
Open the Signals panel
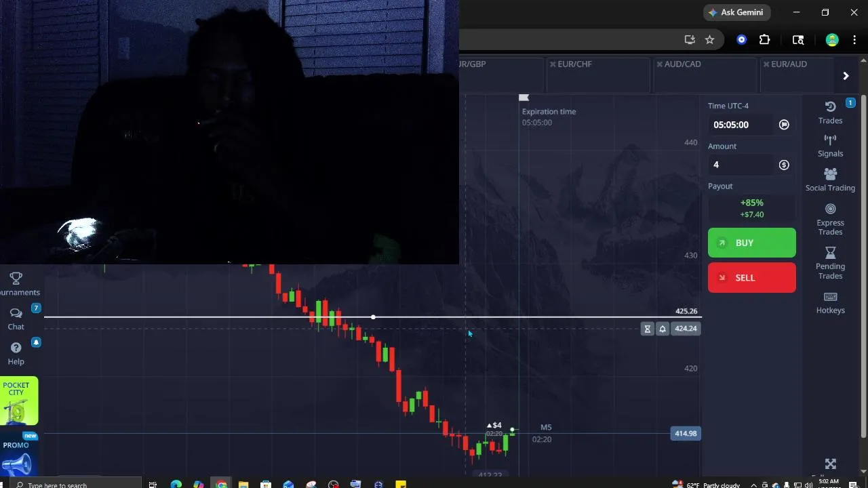point(830,146)
